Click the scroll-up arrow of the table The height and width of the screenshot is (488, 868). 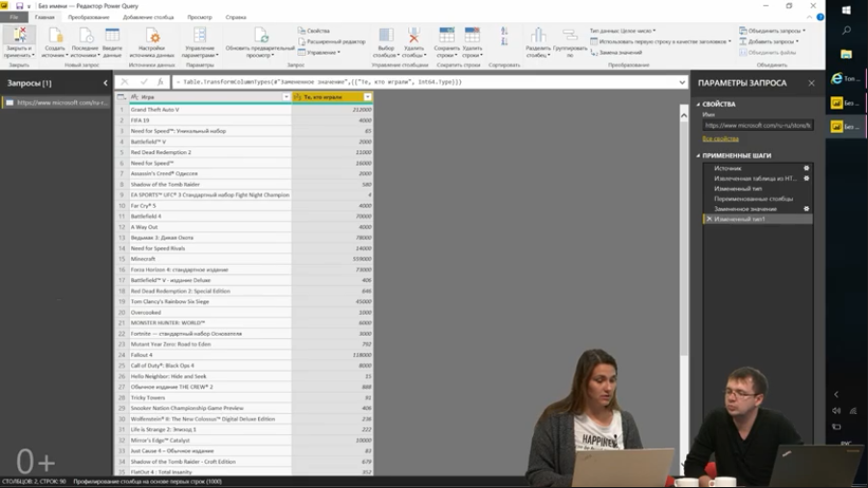[x=683, y=116]
